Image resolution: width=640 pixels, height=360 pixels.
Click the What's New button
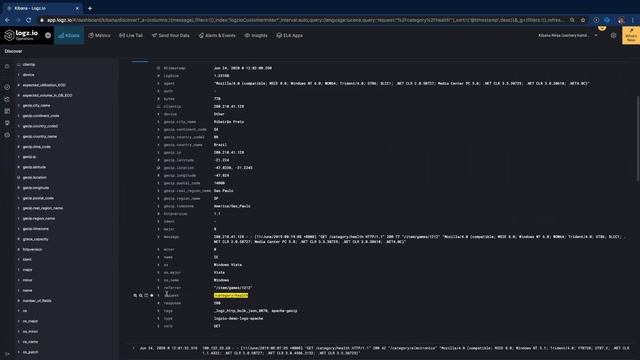631,36
